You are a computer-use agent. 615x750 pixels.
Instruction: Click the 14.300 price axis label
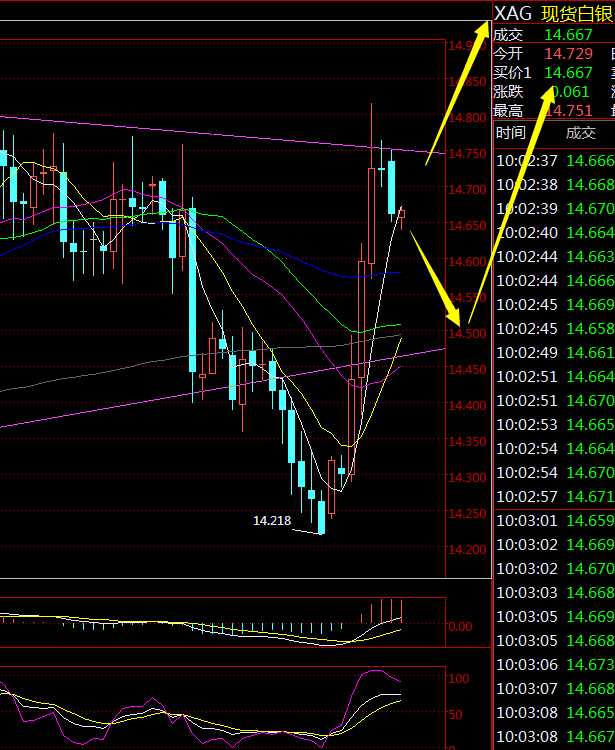coord(467,477)
